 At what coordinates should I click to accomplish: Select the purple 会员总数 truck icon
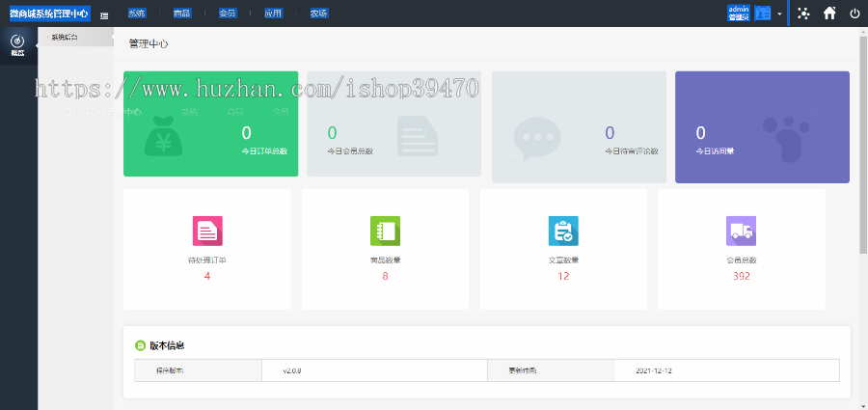click(741, 231)
